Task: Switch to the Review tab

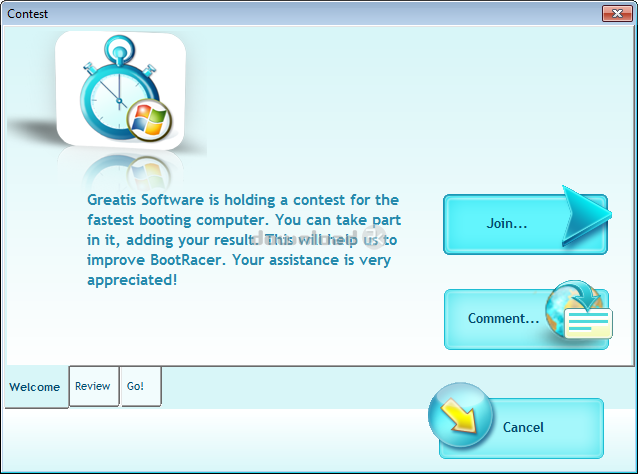Action: 94,386
